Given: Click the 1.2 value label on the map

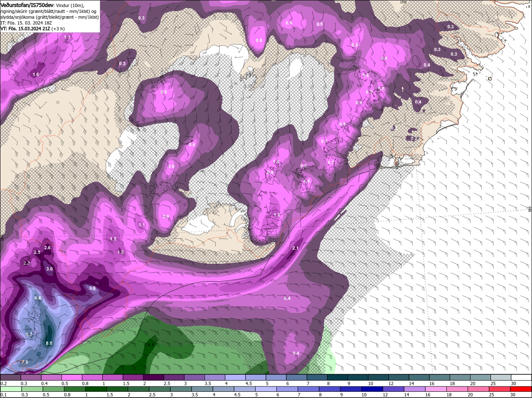Looking at the screenshot, I should pyautogui.click(x=277, y=215).
